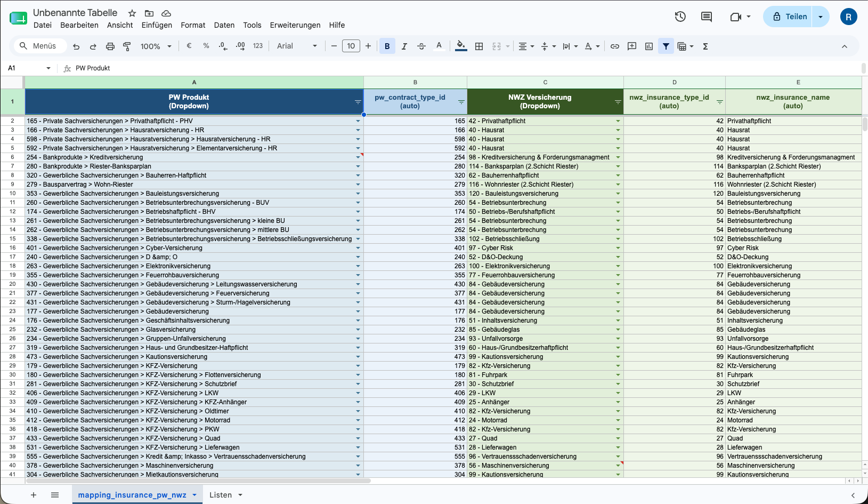Toggle bold formatting button

point(387,46)
